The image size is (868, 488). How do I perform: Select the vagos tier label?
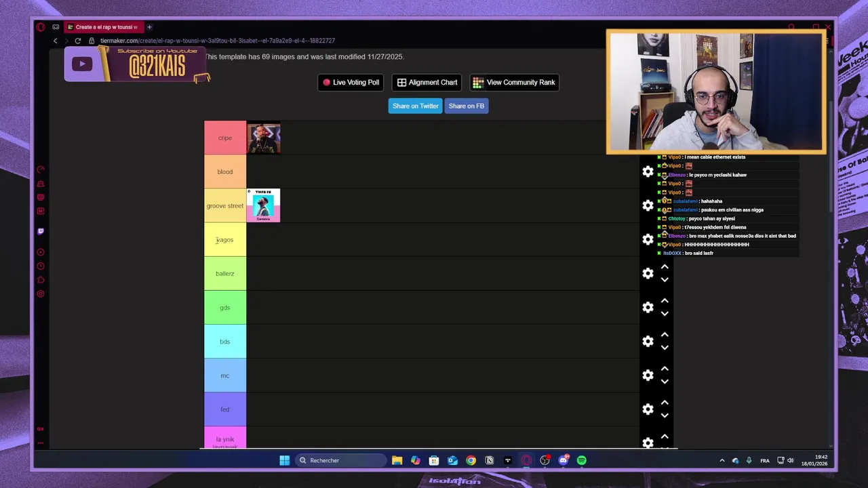(x=225, y=239)
